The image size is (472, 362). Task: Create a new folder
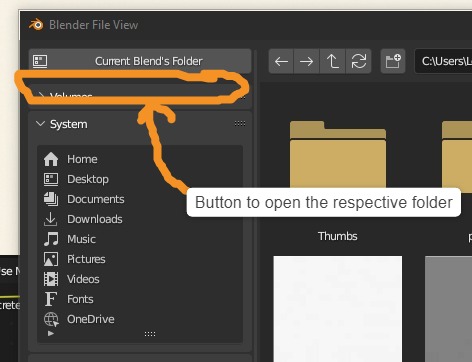[x=393, y=61]
